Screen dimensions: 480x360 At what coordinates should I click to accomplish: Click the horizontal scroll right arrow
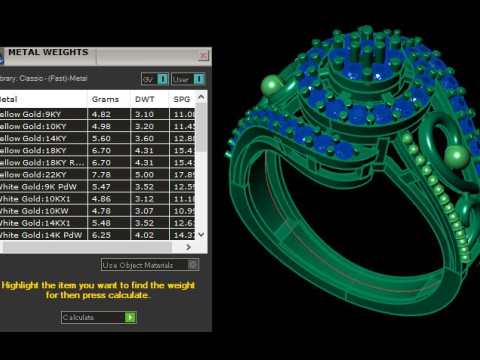click(189, 247)
